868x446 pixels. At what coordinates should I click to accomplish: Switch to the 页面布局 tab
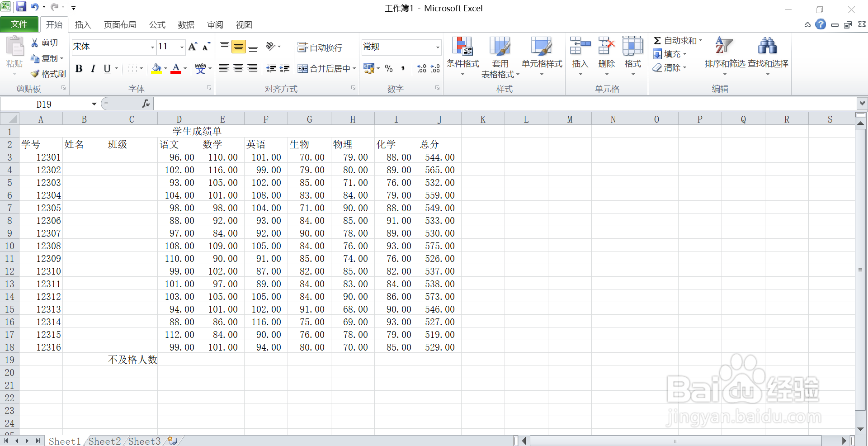pos(120,25)
